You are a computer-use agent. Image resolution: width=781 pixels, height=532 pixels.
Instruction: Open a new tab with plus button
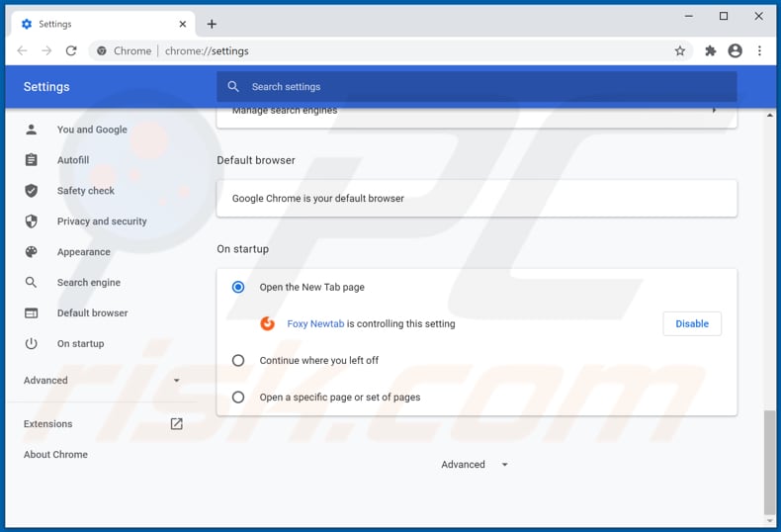(212, 24)
